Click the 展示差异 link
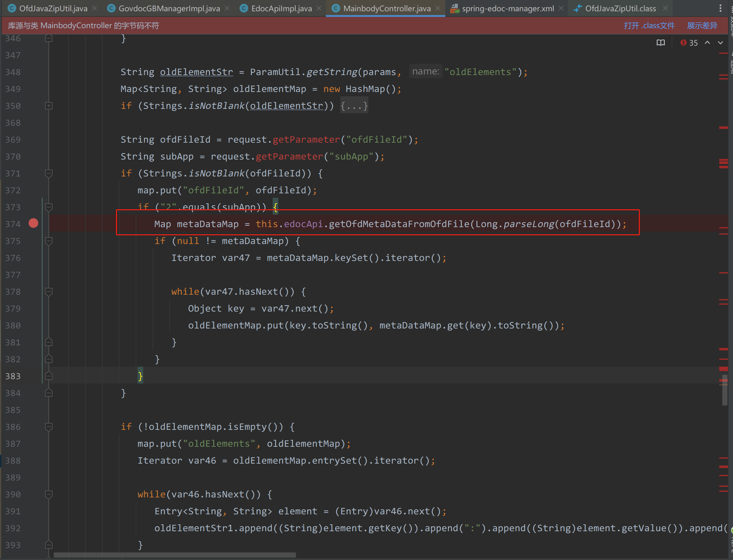This screenshot has width=733, height=560. [702, 26]
